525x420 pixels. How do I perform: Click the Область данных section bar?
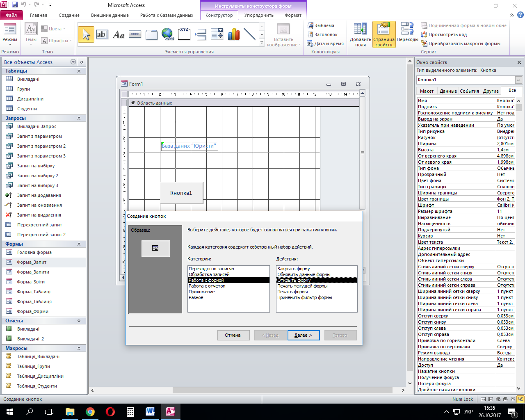coord(244,103)
